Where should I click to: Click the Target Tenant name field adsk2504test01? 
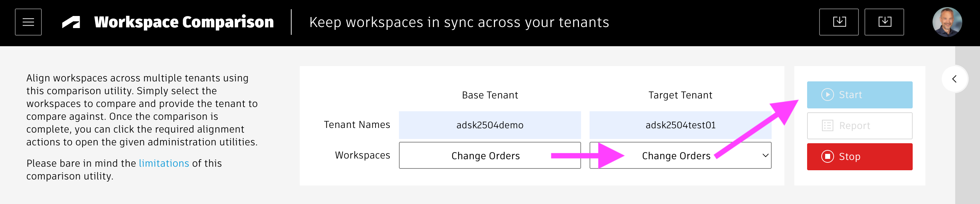pyautogui.click(x=680, y=125)
